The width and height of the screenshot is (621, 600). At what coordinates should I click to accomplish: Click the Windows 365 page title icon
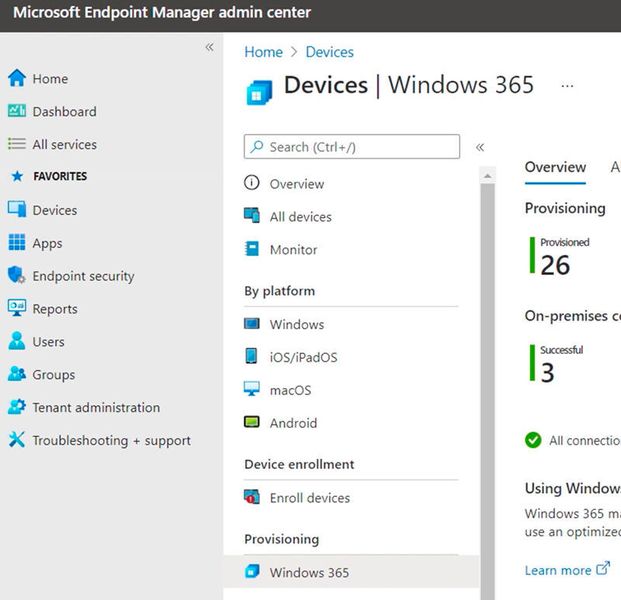259,92
